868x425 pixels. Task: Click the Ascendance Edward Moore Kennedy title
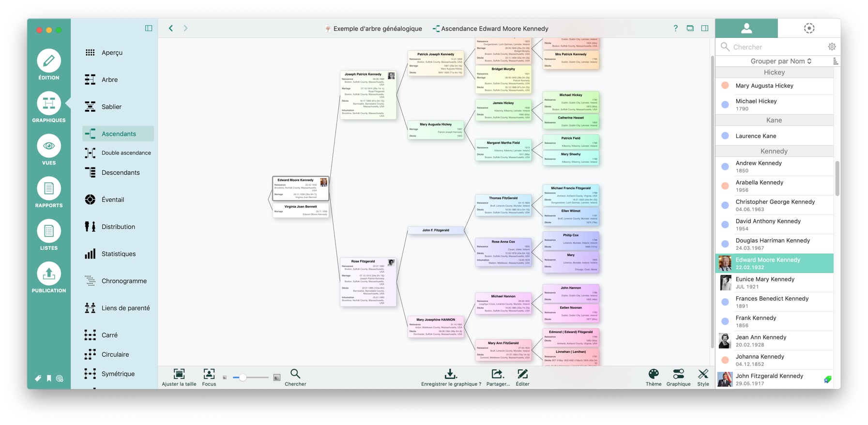coord(490,29)
